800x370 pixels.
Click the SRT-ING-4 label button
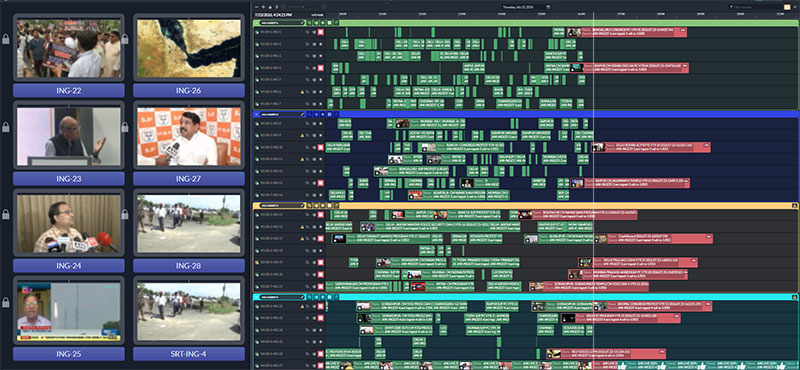coord(189,354)
